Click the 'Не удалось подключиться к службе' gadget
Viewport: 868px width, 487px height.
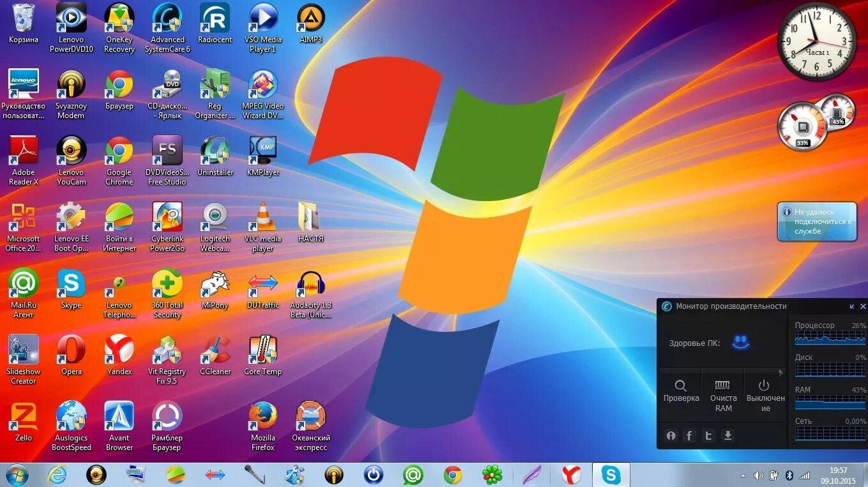point(817,221)
